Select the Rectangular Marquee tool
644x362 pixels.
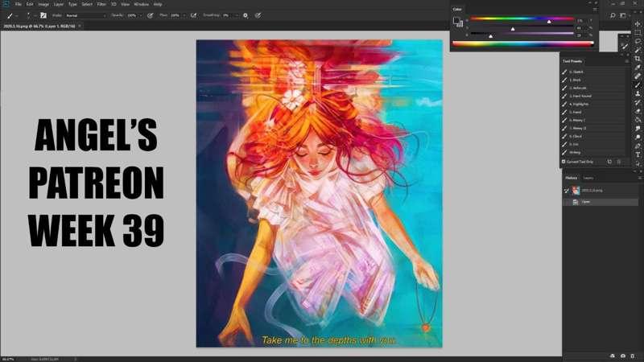click(638, 33)
